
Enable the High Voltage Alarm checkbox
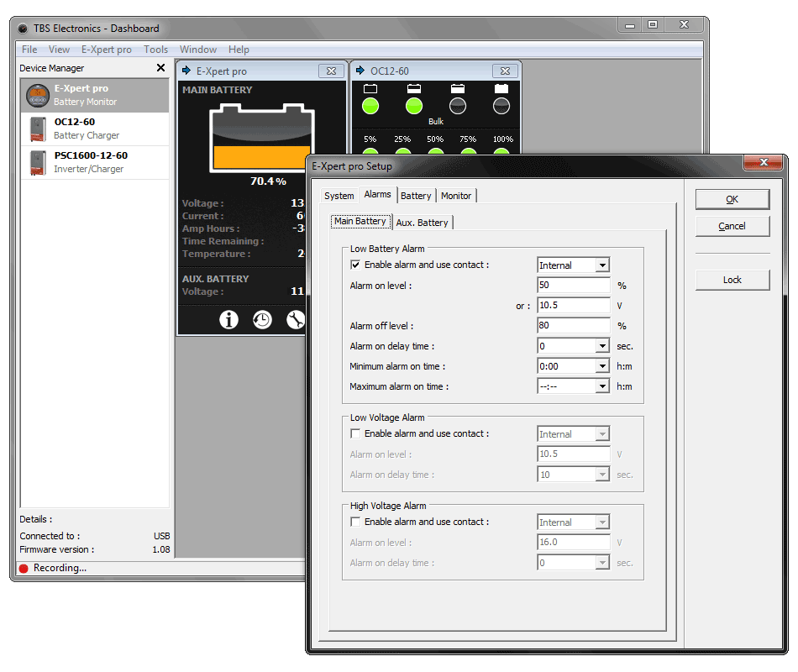tap(355, 522)
